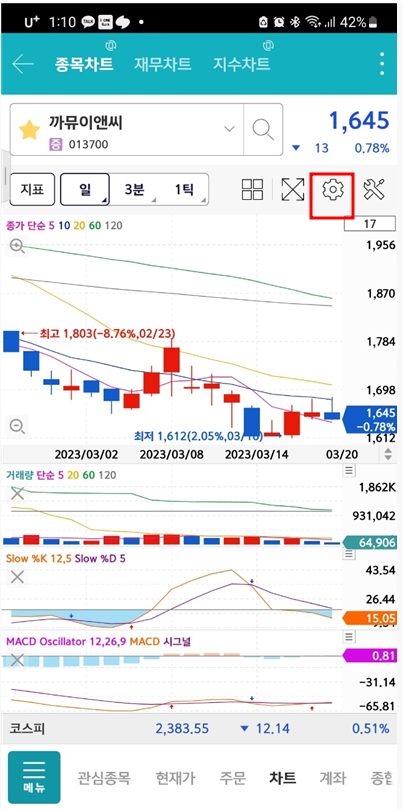
Task: Tap the battery 42% status indicator
Action: click(360, 22)
